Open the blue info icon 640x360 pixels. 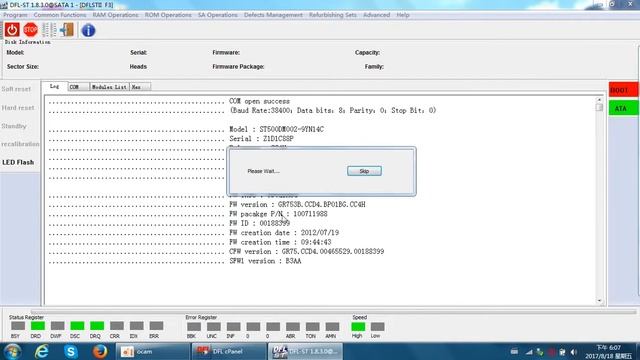pyautogui.click(x=88, y=30)
